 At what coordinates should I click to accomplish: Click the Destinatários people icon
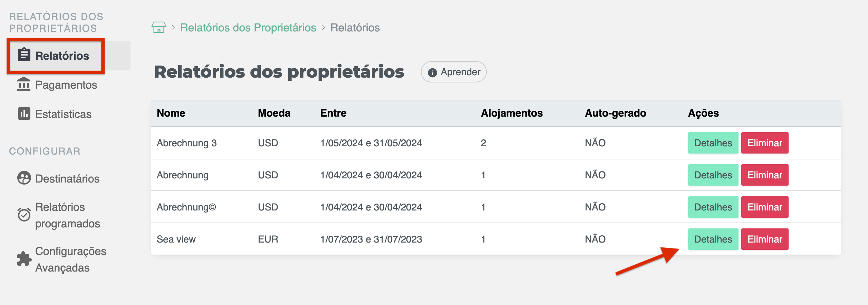coord(24,178)
